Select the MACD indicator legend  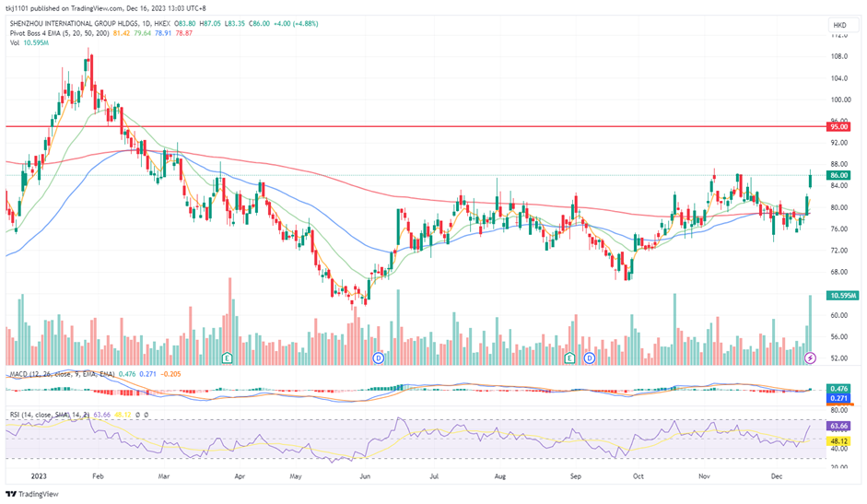62,374
